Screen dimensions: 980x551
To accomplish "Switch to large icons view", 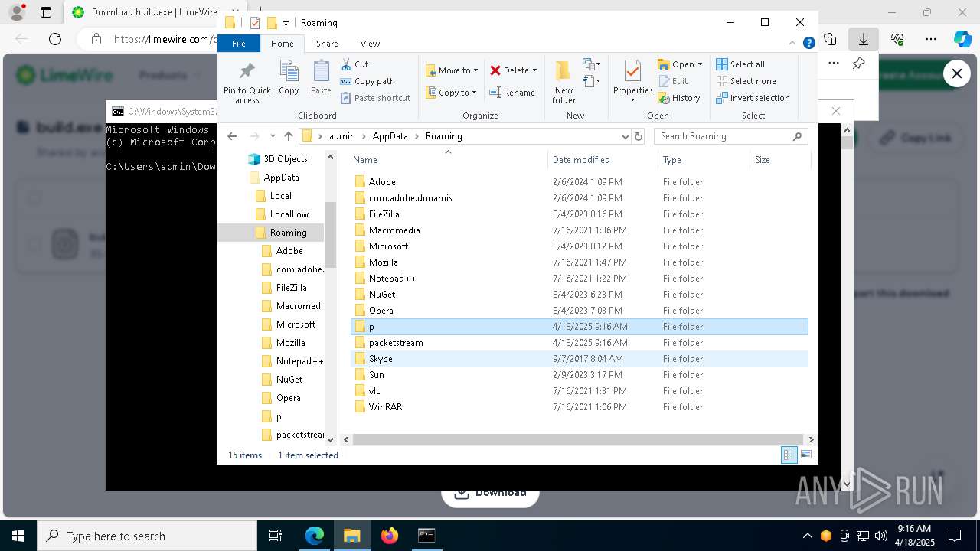I will click(x=805, y=455).
